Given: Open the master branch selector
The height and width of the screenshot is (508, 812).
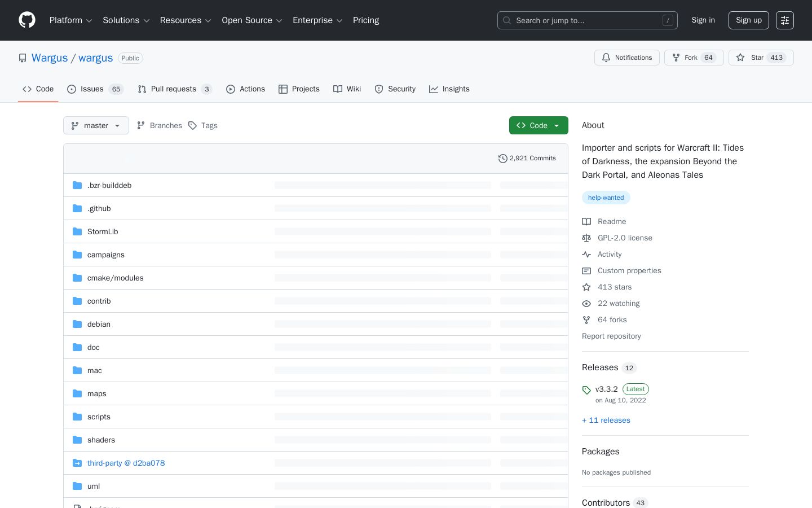Looking at the screenshot, I should pos(96,125).
